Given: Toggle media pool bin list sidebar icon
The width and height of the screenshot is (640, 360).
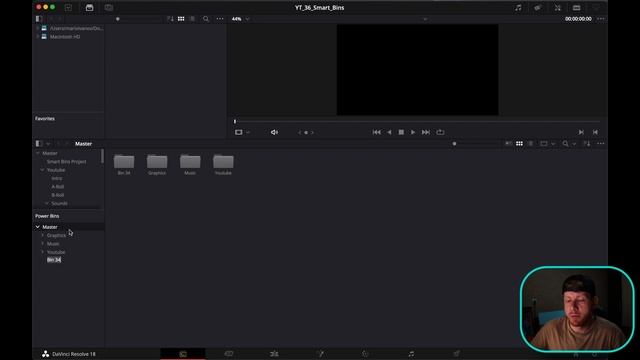Looking at the screenshot, I should tap(39, 144).
